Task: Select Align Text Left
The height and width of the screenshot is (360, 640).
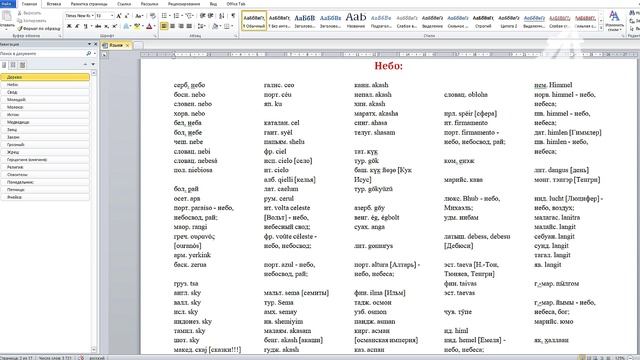Action: 164,26
